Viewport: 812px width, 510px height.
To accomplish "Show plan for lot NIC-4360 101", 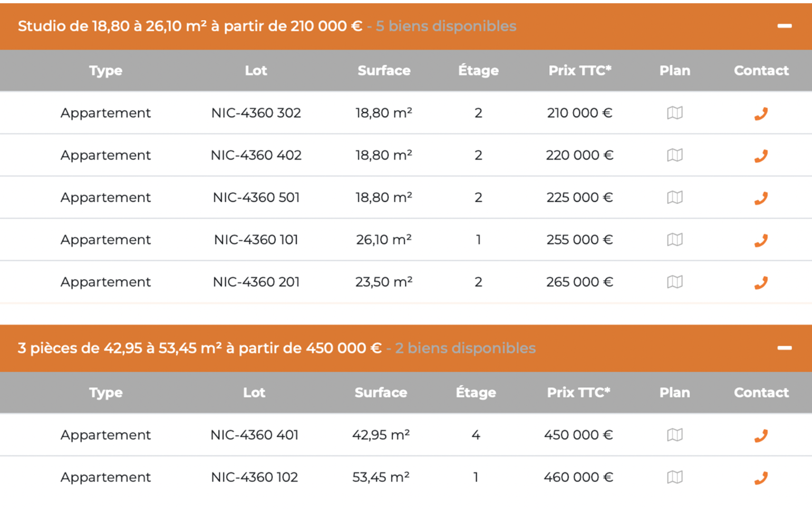I will [x=674, y=240].
